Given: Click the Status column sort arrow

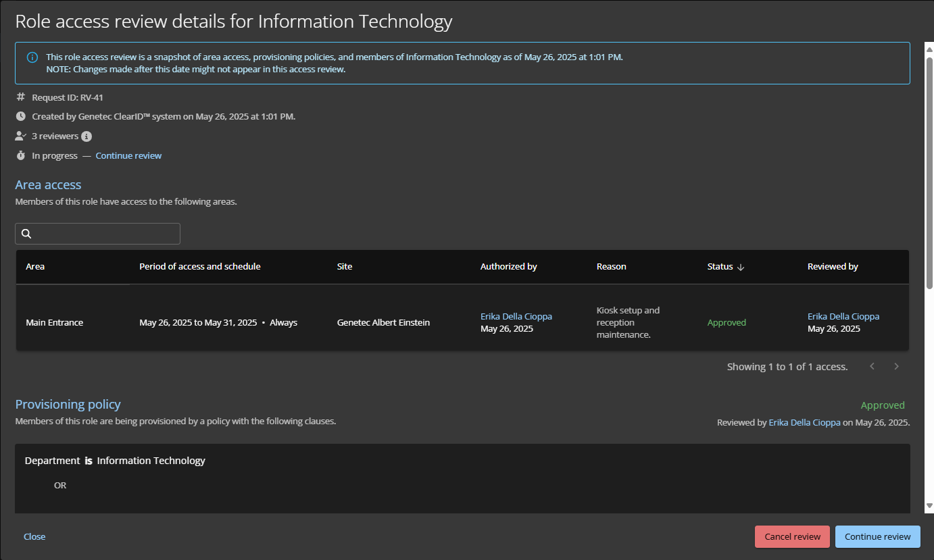Looking at the screenshot, I should [741, 267].
